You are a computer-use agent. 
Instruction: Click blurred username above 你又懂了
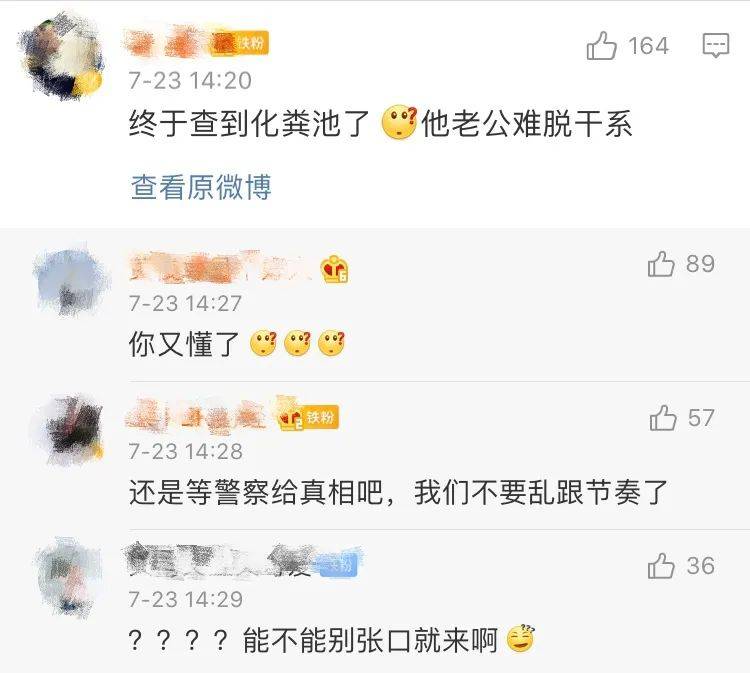tap(219, 267)
